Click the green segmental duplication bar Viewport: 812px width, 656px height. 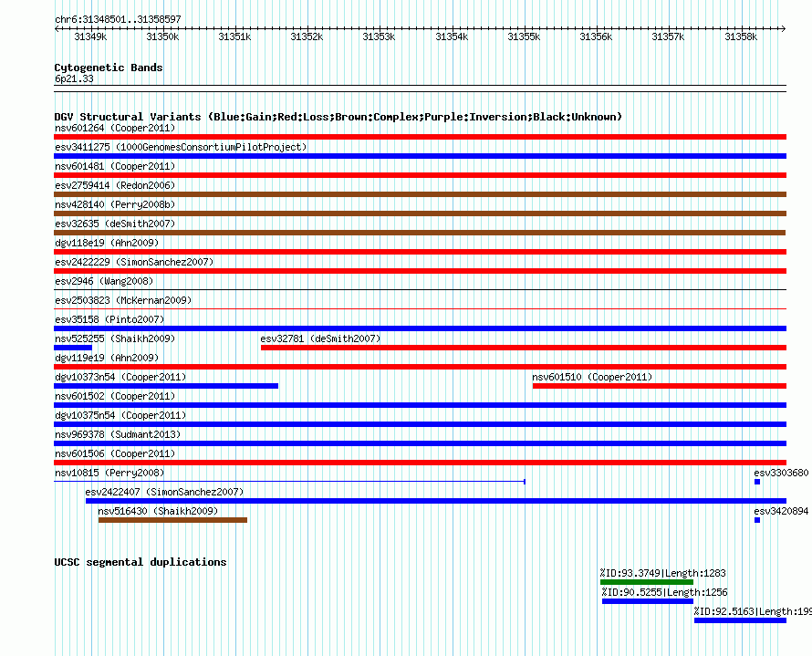[x=647, y=582]
